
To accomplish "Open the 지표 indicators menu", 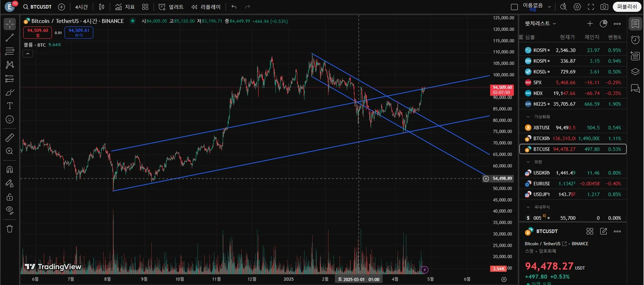I will tap(125, 7).
